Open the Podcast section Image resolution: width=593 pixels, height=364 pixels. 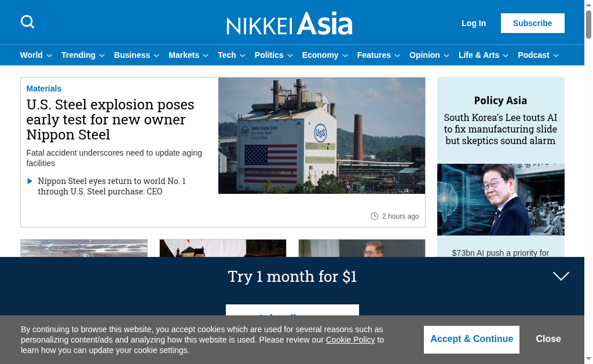tap(533, 55)
